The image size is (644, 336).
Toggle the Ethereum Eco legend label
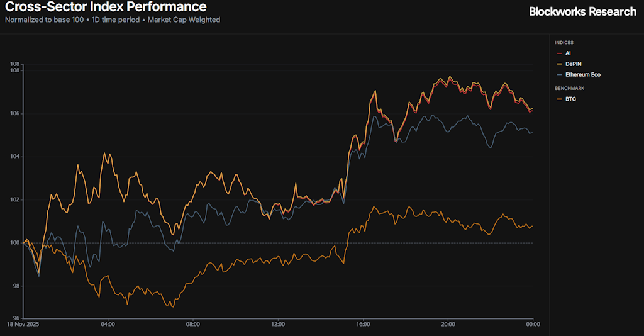[x=583, y=74]
